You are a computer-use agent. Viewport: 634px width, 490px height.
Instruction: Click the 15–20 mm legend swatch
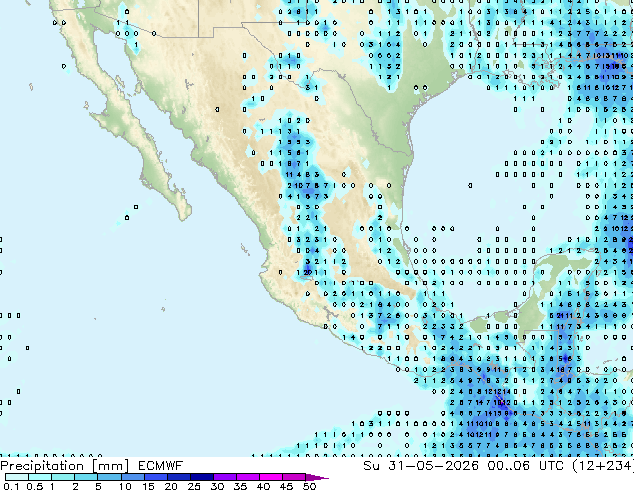[156, 477]
